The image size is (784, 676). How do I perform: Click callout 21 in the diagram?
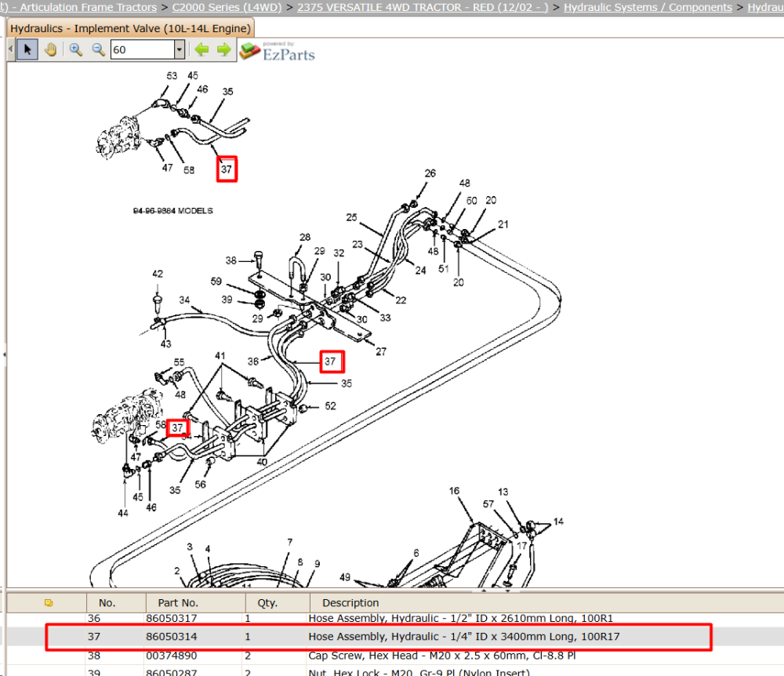click(503, 224)
